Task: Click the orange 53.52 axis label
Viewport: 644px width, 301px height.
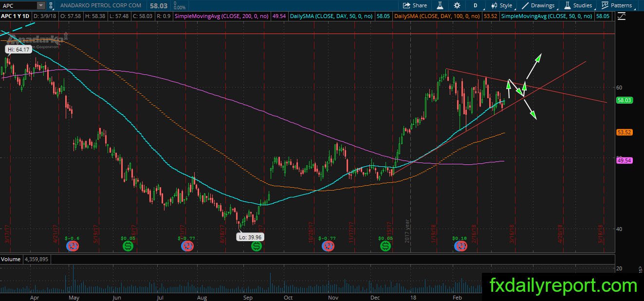Action: [x=624, y=132]
